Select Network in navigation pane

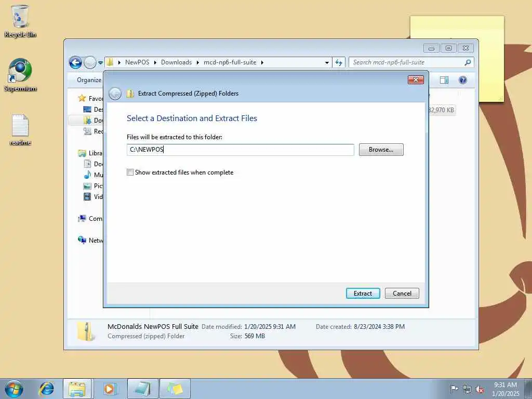pos(90,240)
